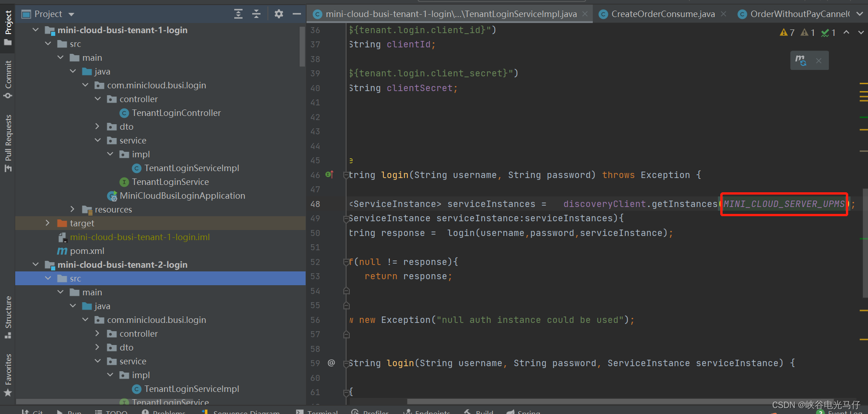Viewport: 868px width, 414px height.
Task: Click the Collapse All icon in the Project panel
Action: pyautogui.click(x=256, y=14)
